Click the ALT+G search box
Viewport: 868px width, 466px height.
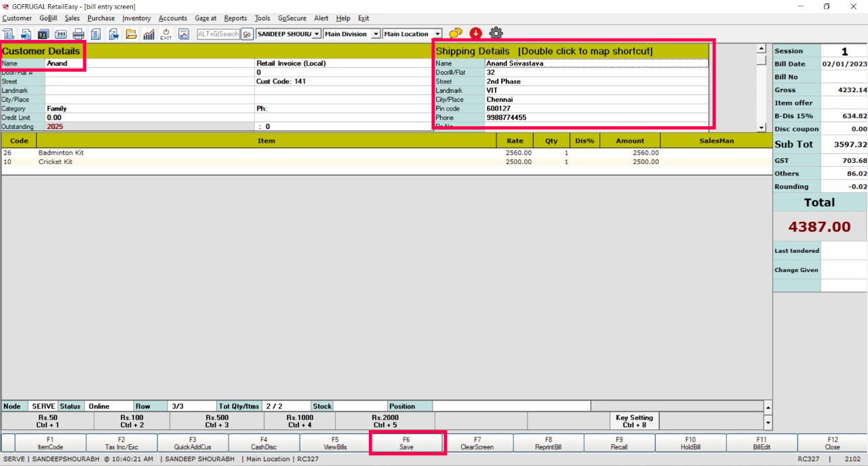(x=218, y=34)
